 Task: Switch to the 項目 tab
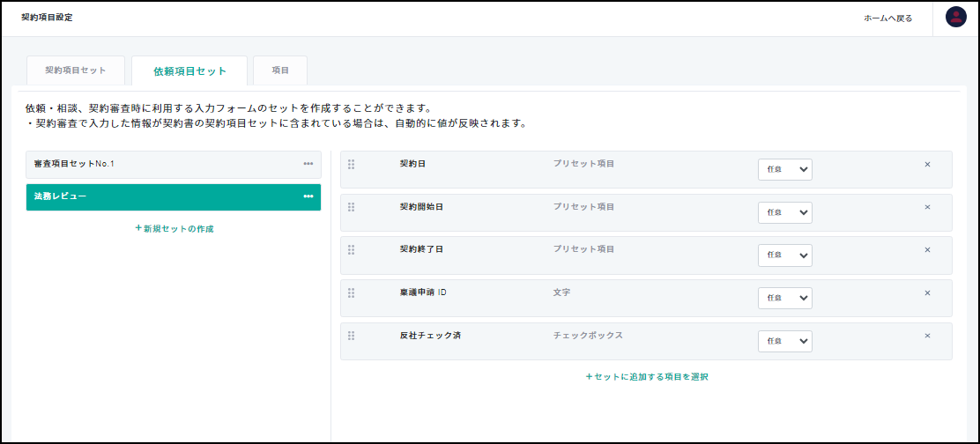280,70
